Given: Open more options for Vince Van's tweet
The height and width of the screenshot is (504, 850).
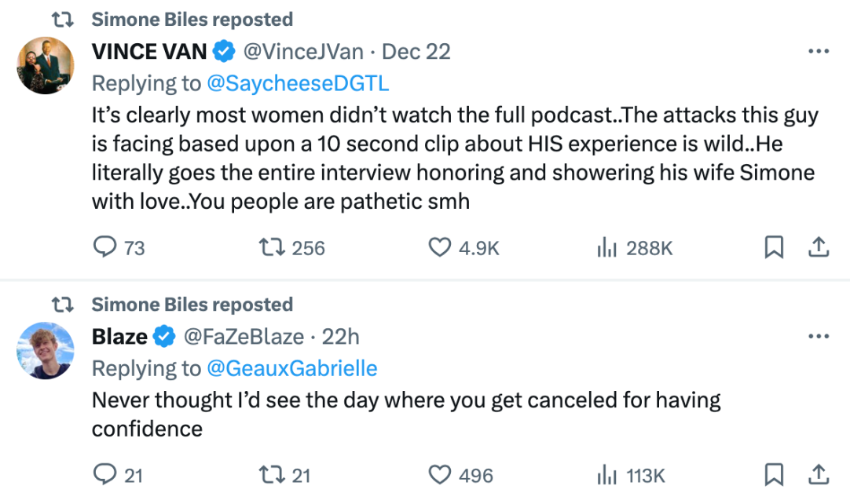Looking at the screenshot, I should 819,52.
